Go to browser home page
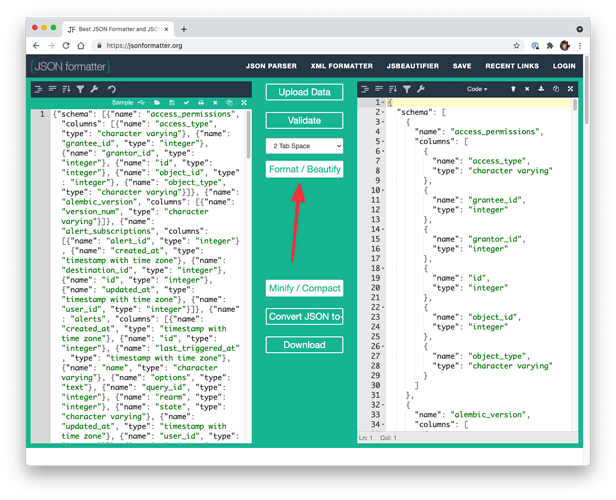The image size is (616, 500). [81, 46]
